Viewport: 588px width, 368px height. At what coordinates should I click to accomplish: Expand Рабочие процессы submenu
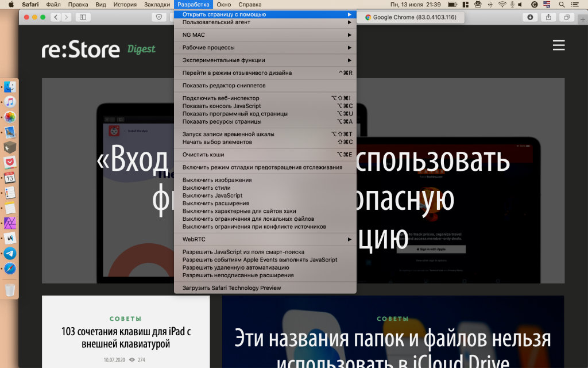pyautogui.click(x=265, y=48)
